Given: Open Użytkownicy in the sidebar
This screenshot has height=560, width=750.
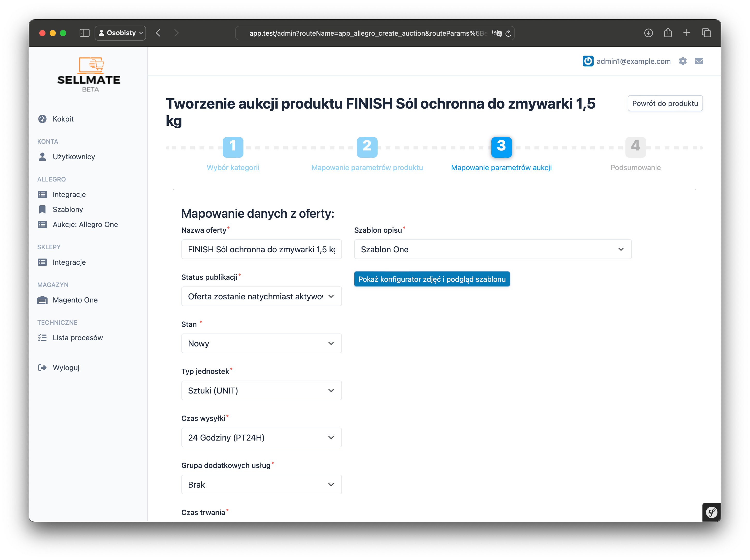Looking at the screenshot, I should tap(74, 157).
